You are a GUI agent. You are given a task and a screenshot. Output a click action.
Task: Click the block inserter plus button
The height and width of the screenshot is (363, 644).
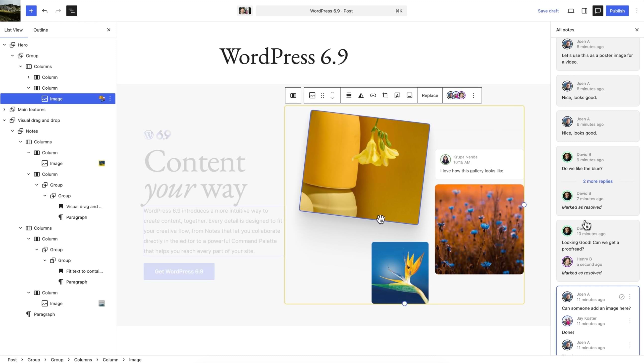tap(31, 11)
